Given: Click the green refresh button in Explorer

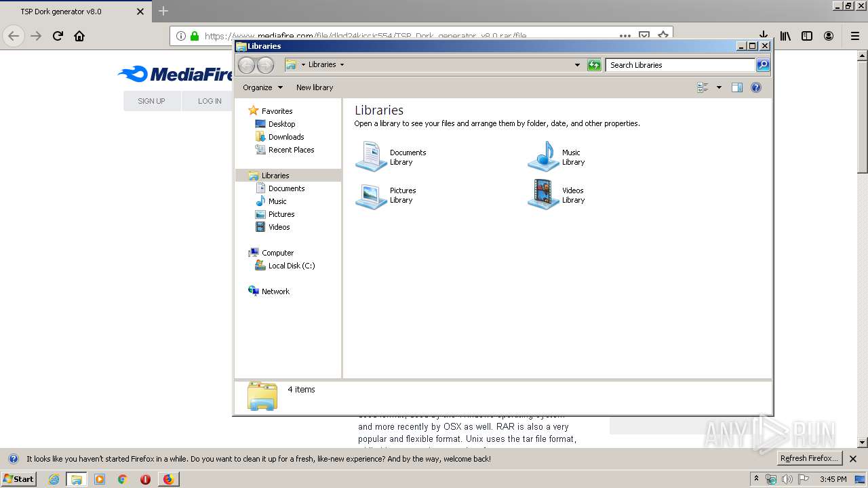Looking at the screenshot, I should pos(594,65).
